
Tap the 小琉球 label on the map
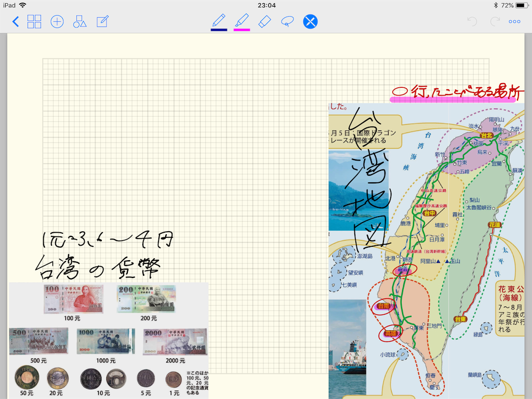coord(388,354)
